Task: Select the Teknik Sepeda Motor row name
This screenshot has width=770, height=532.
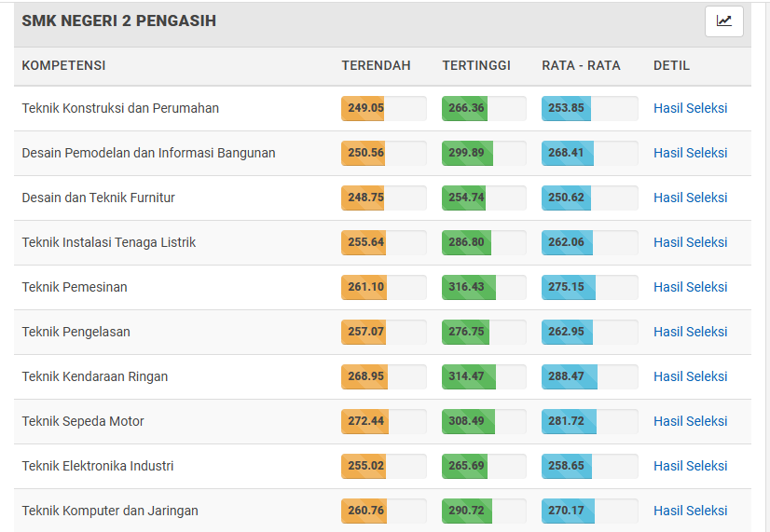Action: (83, 421)
